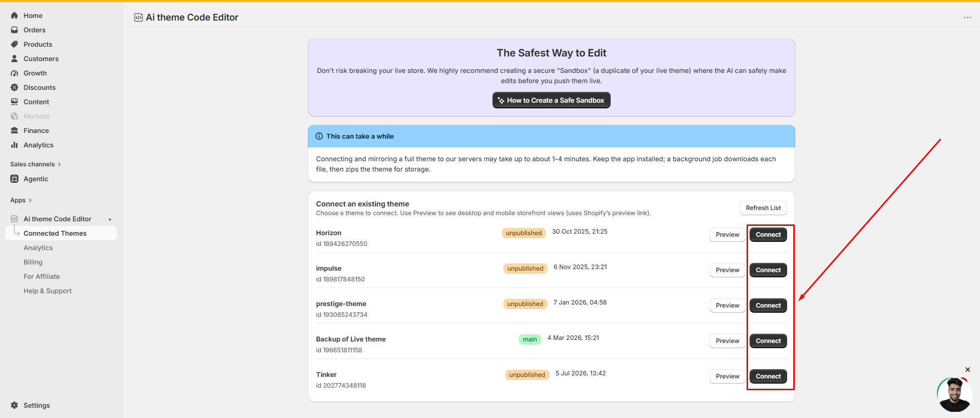Click the Home house icon in sidebar
Viewport: 980px width, 418px height.
(x=14, y=15)
